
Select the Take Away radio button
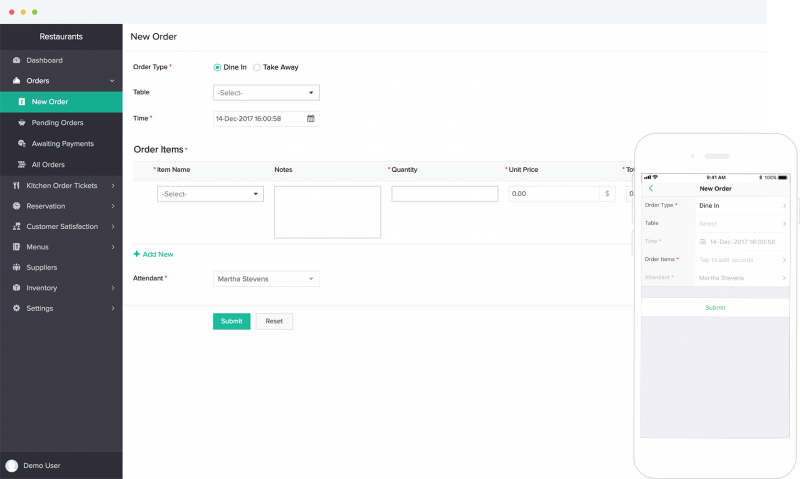tap(257, 67)
